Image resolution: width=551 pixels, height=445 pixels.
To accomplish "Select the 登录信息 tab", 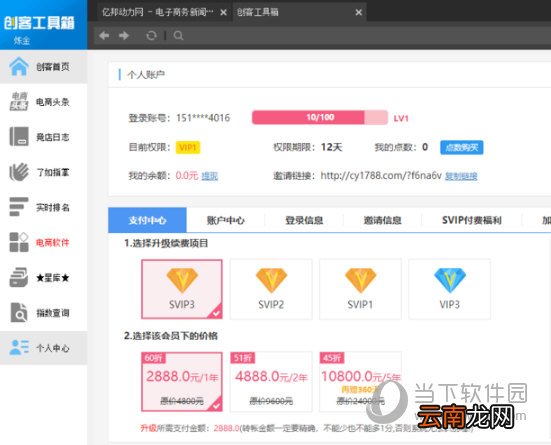I will click(x=304, y=220).
